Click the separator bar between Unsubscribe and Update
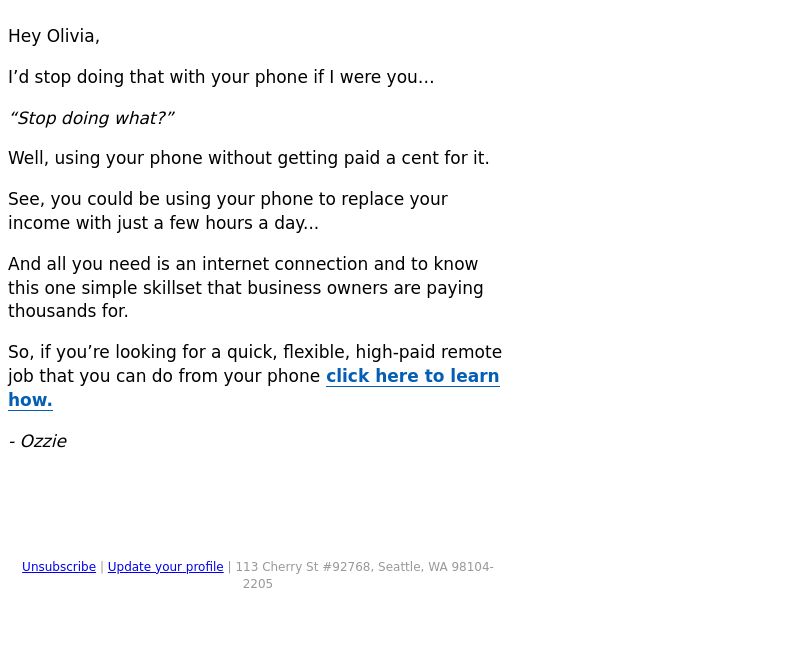800x670 pixels. pos(102,567)
